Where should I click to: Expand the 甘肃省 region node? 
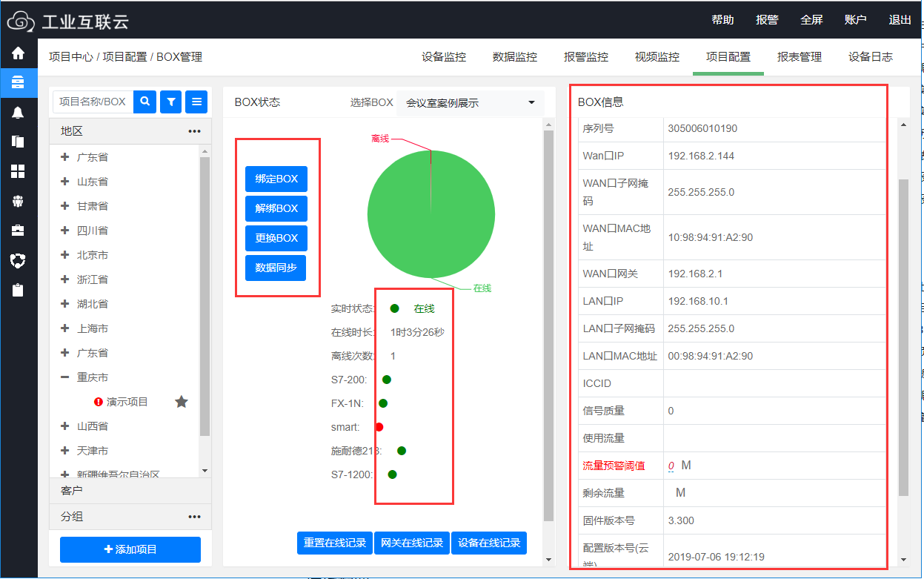click(x=65, y=206)
